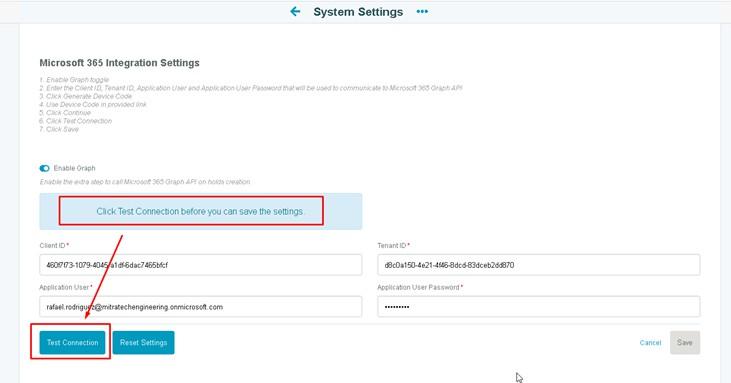
Task: Select the Microsoft 365 Integration Settings heading
Action: coord(119,63)
